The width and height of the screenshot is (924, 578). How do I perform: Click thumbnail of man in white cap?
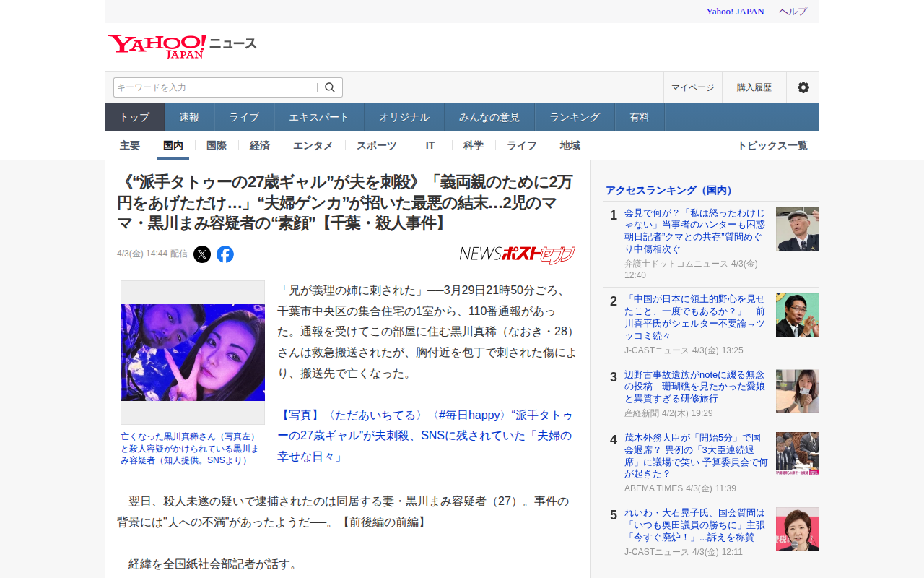(x=798, y=229)
